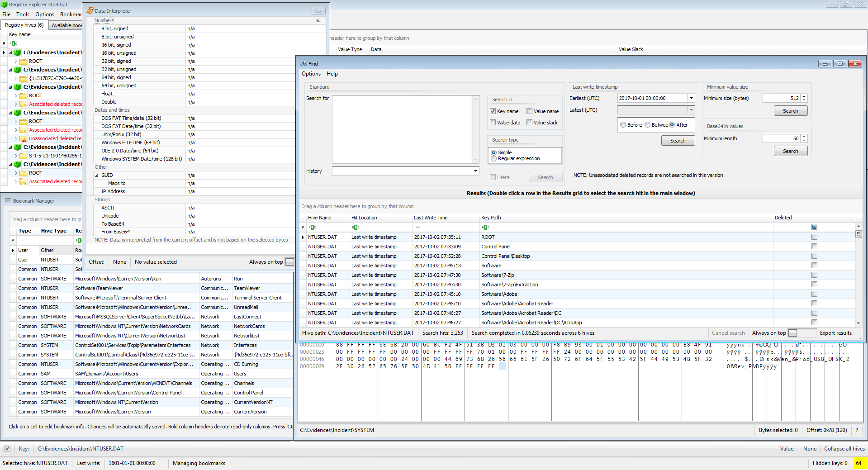Viewport: 868px width, 470px height.
Task: Uncheck the Key name checkbox
Action: 493,111
